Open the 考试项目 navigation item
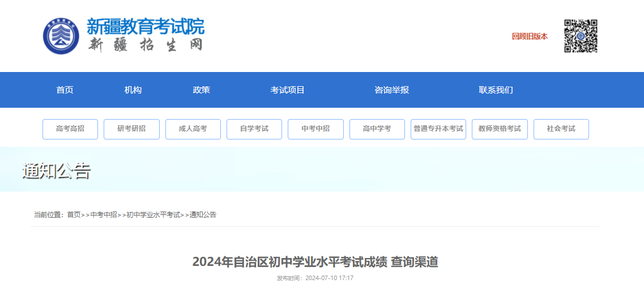This screenshot has height=292, width=644. 287,90
